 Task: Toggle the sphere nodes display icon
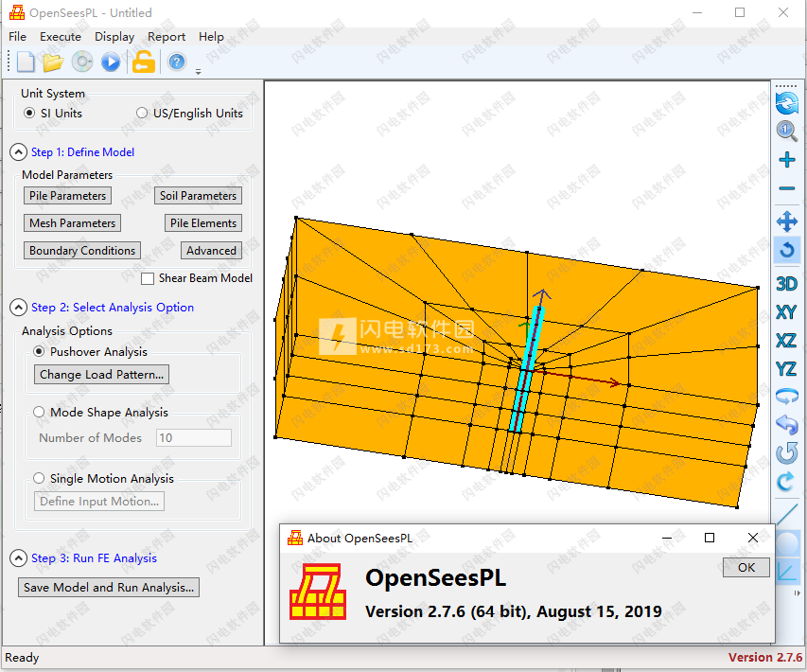tap(786, 544)
